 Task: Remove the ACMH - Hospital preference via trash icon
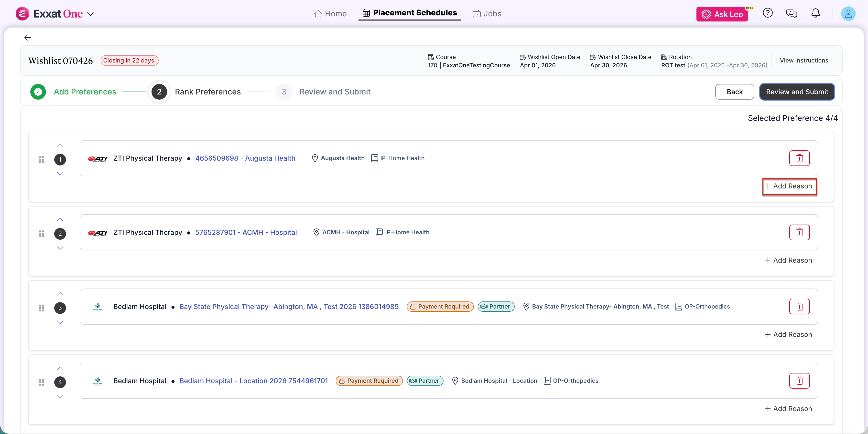pyautogui.click(x=799, y=232)
